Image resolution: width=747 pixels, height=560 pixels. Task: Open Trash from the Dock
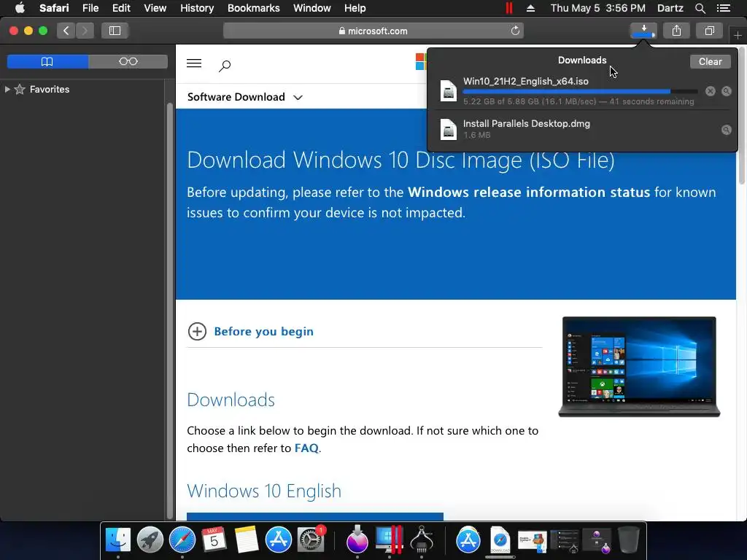[628, 540]
